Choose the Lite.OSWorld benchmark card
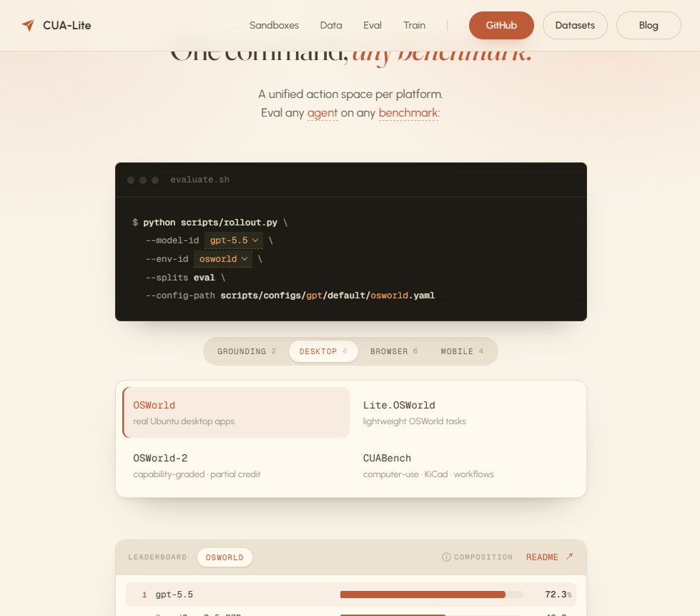 465,412
